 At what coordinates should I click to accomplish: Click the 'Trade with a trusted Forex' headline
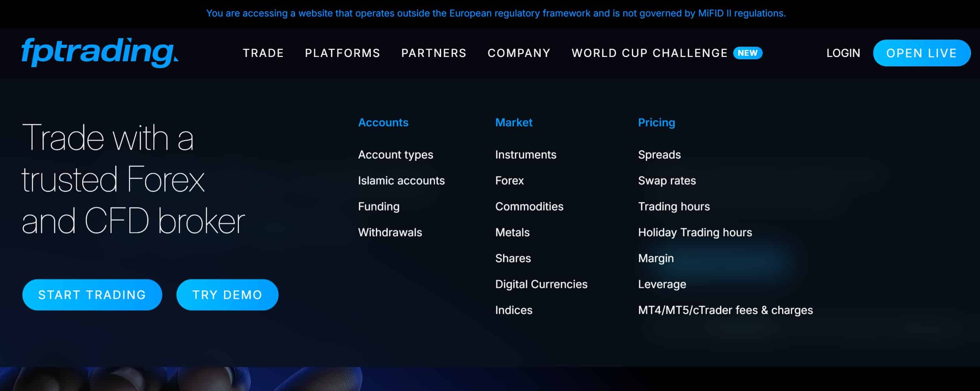click(134, 179)
